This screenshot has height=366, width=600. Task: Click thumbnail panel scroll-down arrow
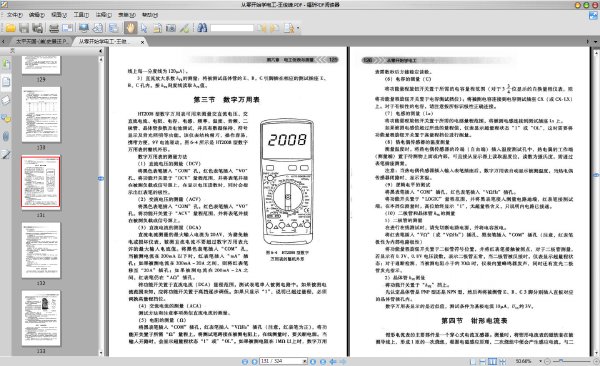[x=101, y=353]
